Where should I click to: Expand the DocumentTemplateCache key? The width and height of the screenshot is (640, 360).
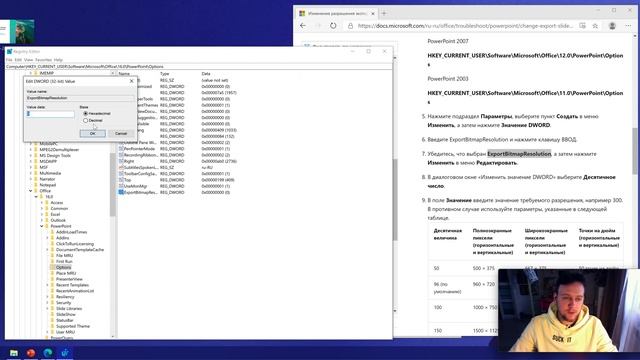click(x=47, y=250)
